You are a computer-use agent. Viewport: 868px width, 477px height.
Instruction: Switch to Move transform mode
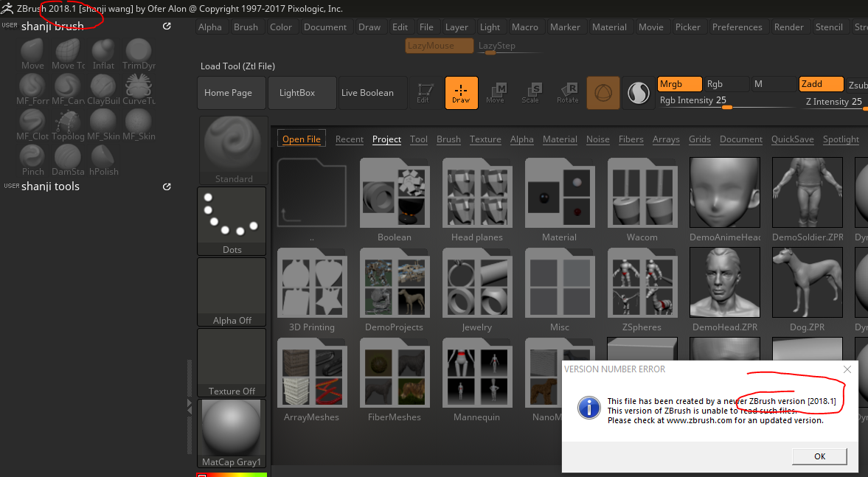(496, 93)
